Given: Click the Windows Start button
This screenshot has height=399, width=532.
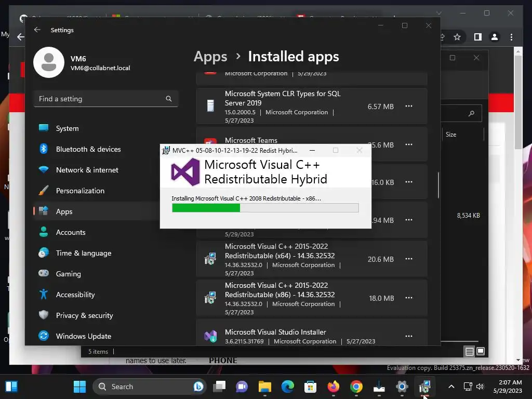Looking at the screenshot, I should coord(79,387).
